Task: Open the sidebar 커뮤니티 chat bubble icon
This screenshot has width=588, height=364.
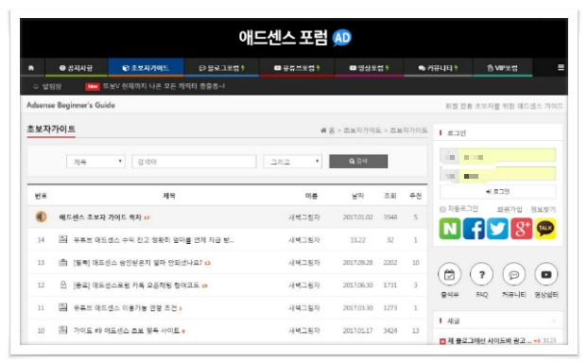Action: point(513,275)
